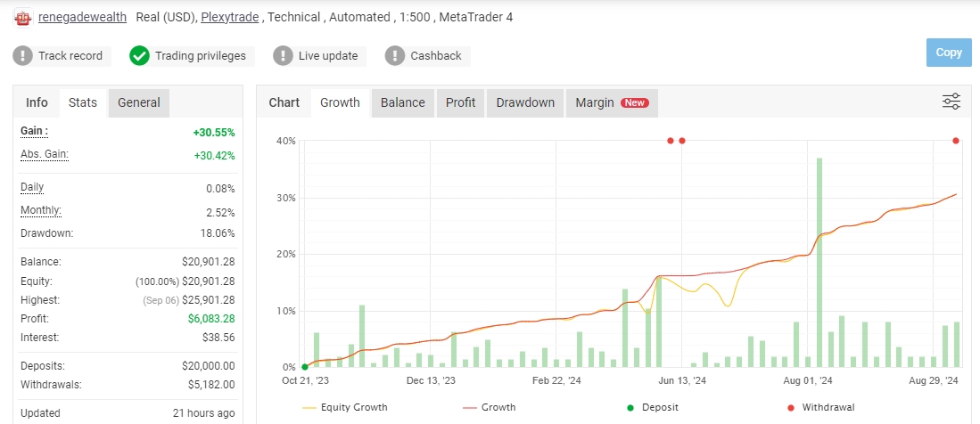Click the red withdrawal dot at far right
The image size is (980, 424).
[x=956, y=141]
